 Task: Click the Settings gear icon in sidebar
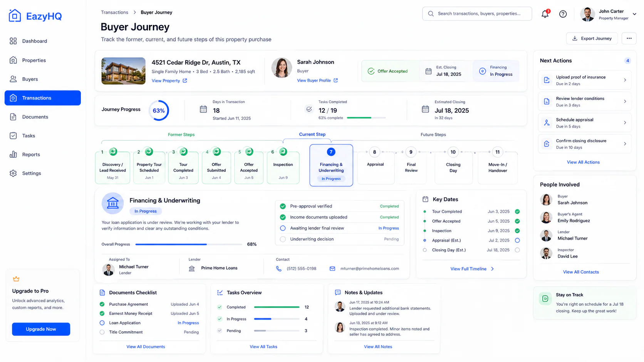tap(13, 173)
